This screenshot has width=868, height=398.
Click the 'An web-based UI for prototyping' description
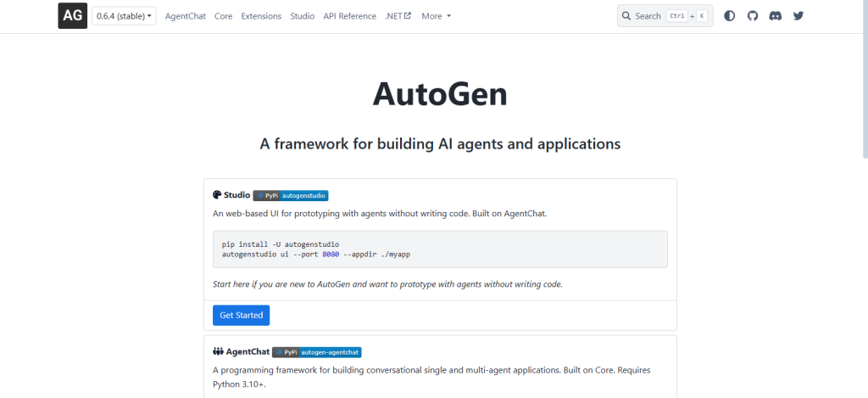(380, 213)
